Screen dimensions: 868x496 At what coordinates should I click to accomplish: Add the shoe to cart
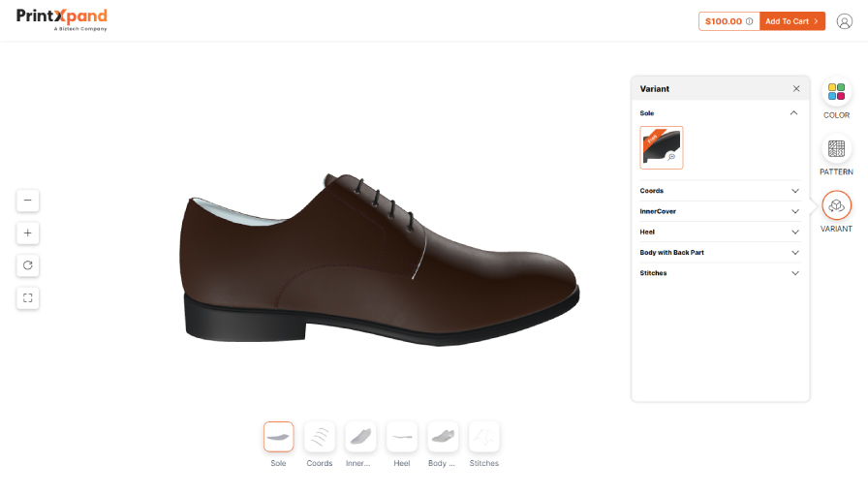(x=792, y=21)
